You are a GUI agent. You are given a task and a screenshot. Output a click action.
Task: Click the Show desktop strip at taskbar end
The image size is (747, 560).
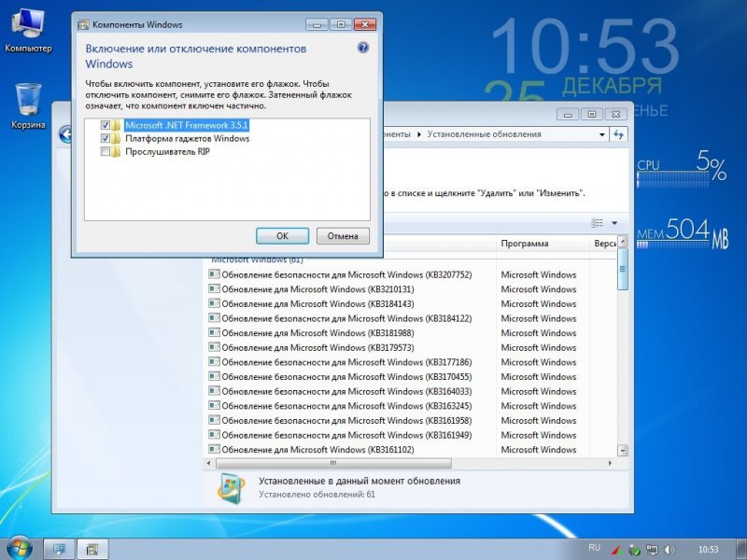(742, 550)
